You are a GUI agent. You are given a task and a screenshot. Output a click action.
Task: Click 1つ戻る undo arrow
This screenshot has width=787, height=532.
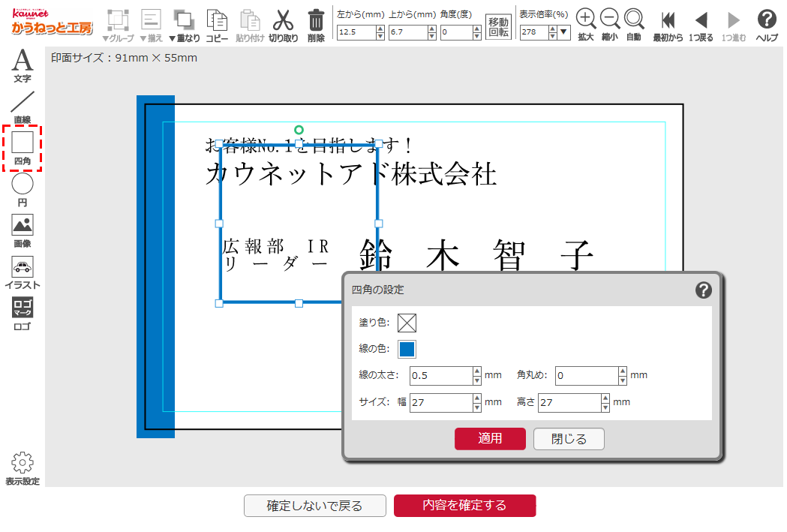pos(701,26)
